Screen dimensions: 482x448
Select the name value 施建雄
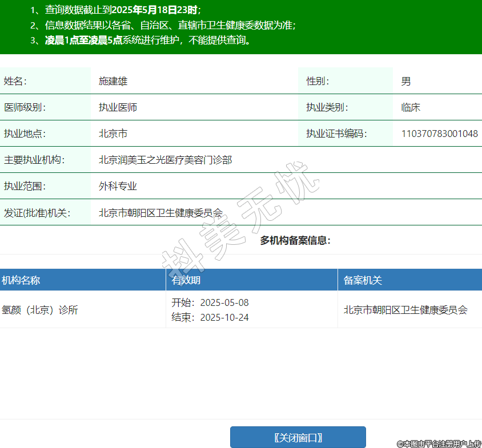[x=113, y=81]
